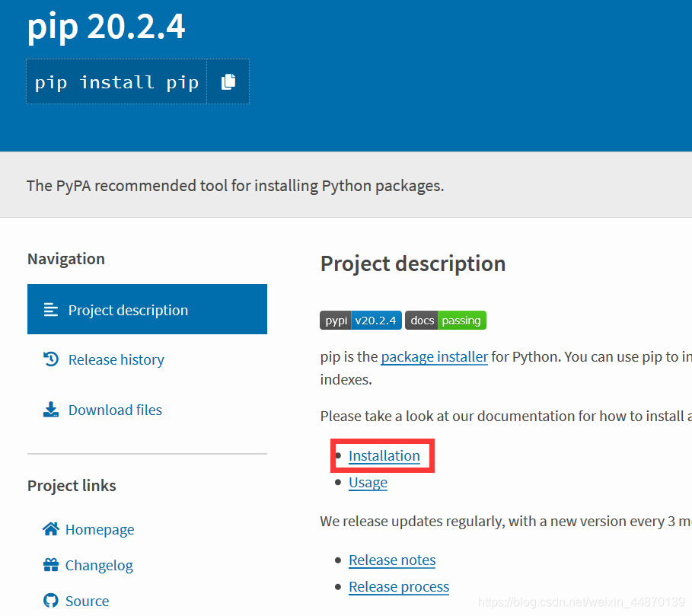Open the Source project link
Viewport: 692px width, 616px height.
click(88, 601)
